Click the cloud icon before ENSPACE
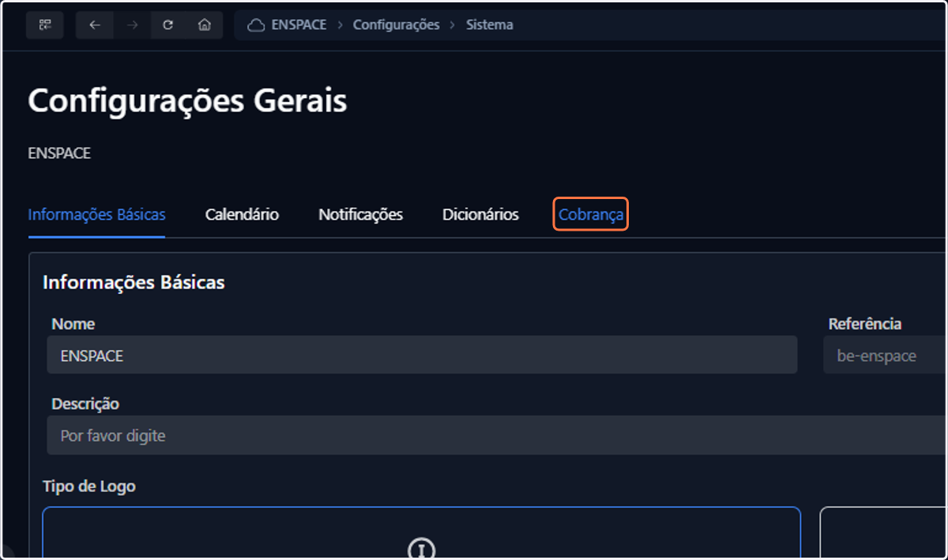 (x=255, y=25)
